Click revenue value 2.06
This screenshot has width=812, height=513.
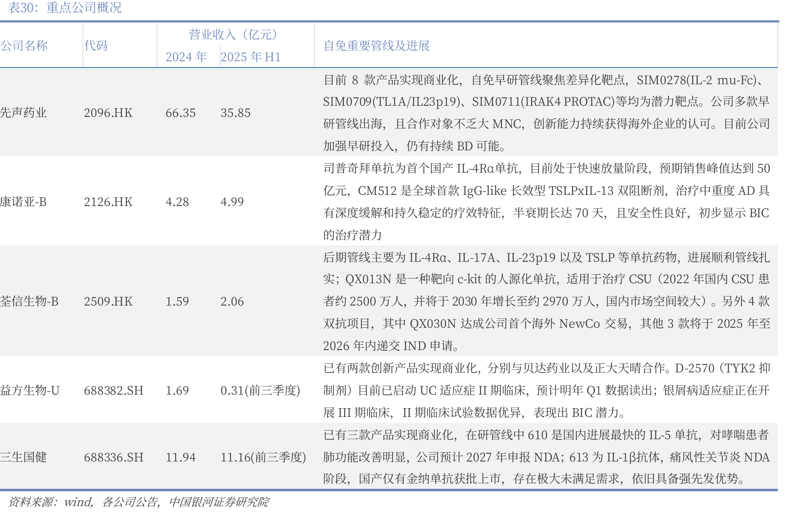tap(232, 301)
